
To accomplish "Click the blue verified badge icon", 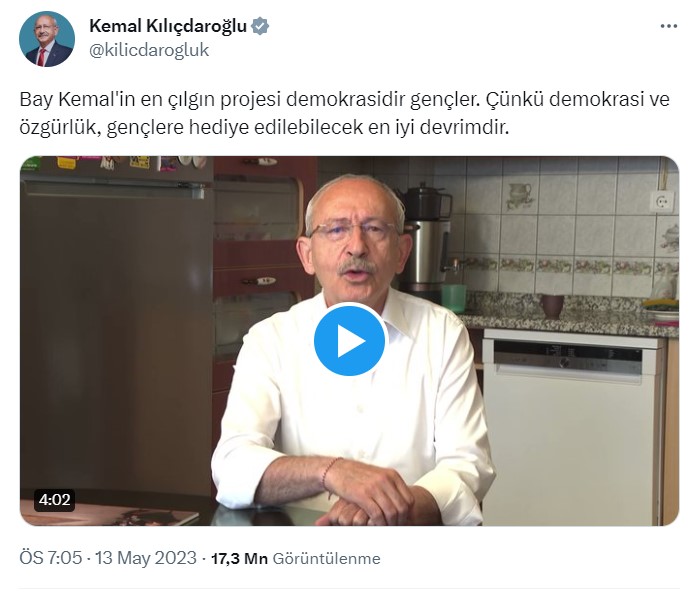I will 260,26.
